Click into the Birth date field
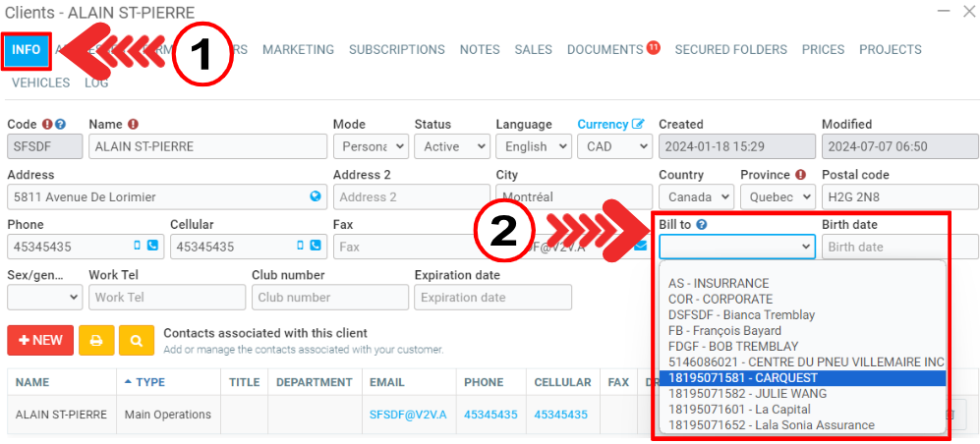Image resolution: width=980 pixels, height=444 pixels. (899, 247)
